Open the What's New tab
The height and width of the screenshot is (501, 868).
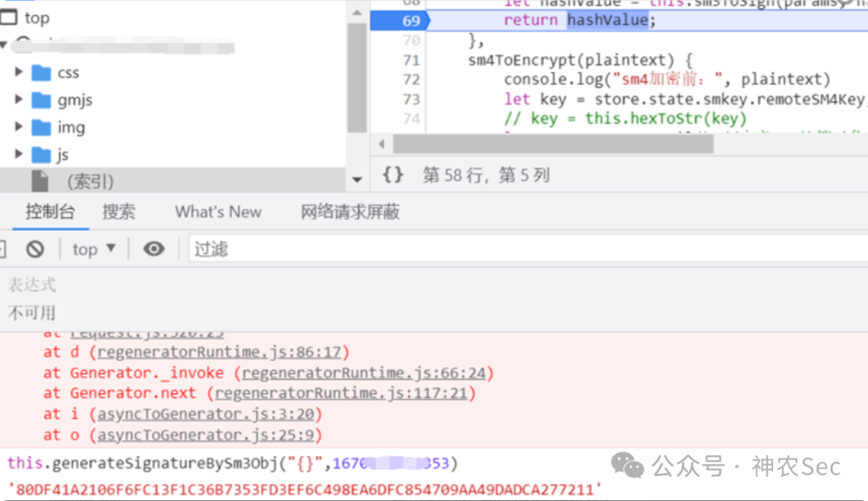218,212
